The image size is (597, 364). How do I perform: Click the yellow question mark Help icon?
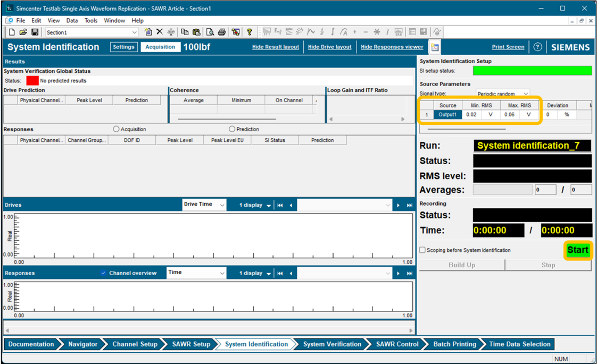(249, 32)
